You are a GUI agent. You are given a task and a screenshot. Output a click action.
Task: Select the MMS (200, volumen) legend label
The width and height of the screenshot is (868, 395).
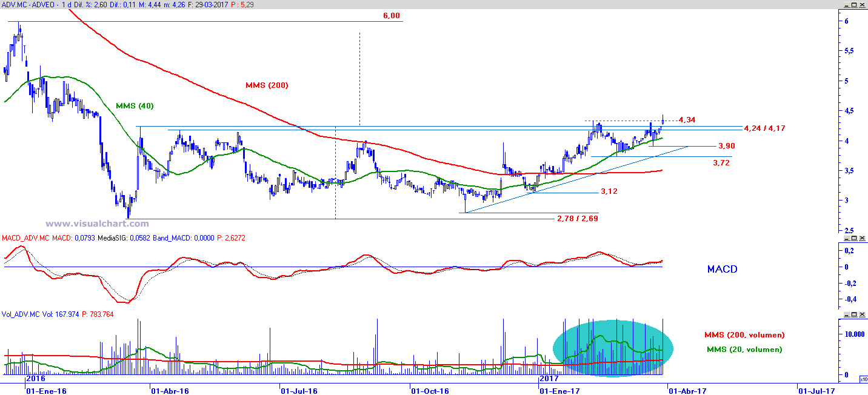coord(744,335)
